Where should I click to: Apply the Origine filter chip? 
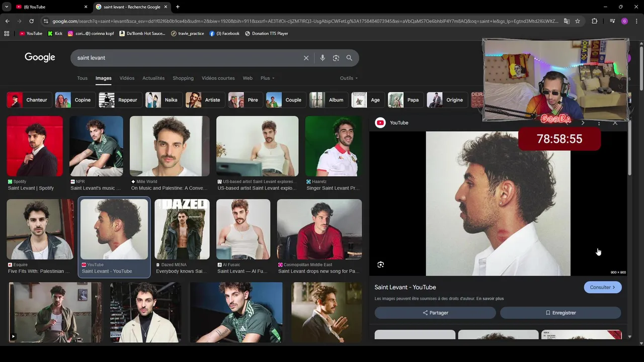(x=447, y=100)
